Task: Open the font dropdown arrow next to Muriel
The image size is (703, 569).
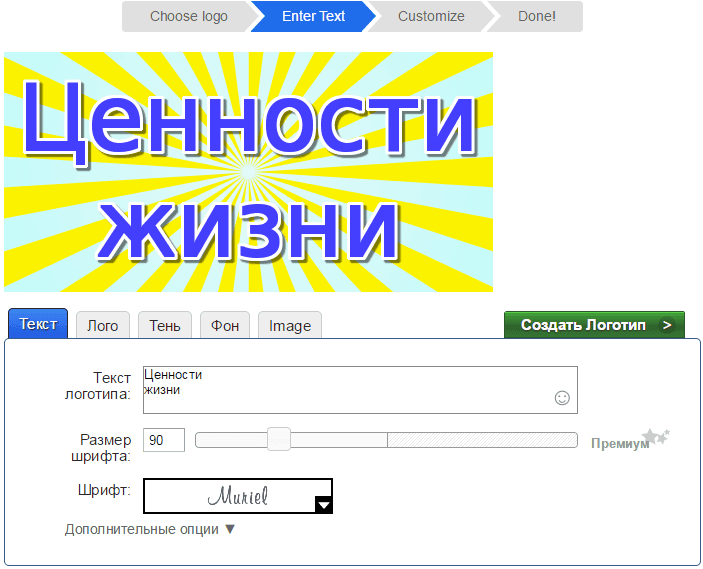Action: [323, 504]
